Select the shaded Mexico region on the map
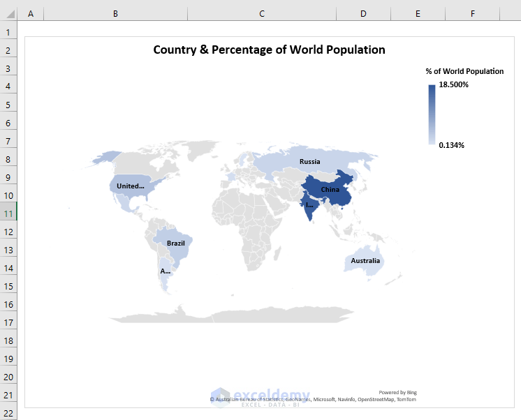The height and width of the screenshot is (420, 521). (125, 204)
